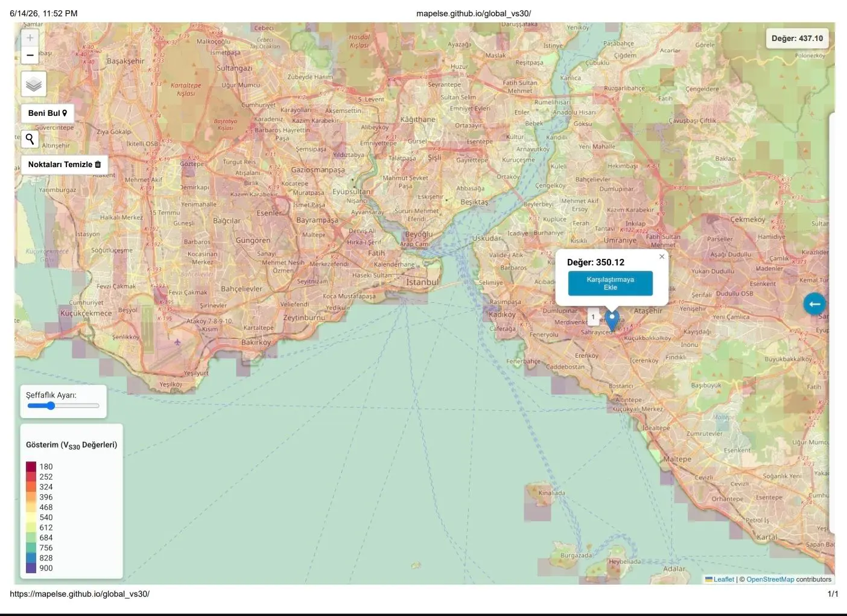847x616 pixels.
Task: Select the blue map marker pin
Action: point(612,320)
